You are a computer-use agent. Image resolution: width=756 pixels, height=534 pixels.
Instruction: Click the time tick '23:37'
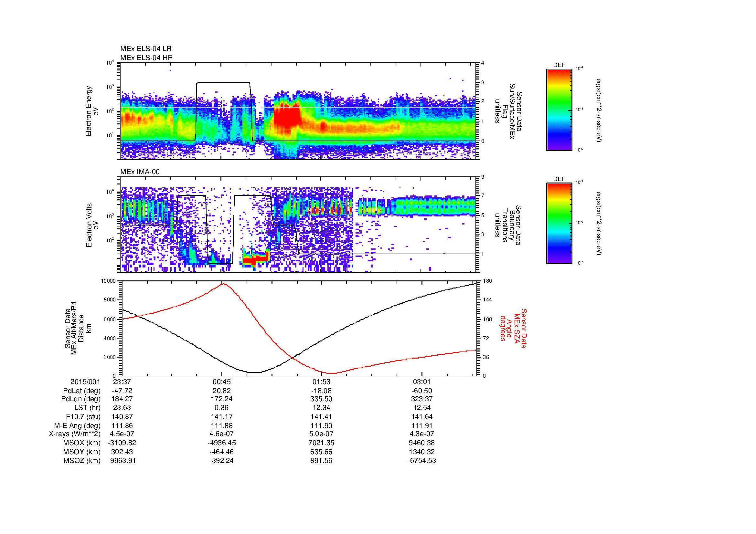pyautogui.click(x=122, y=382)
